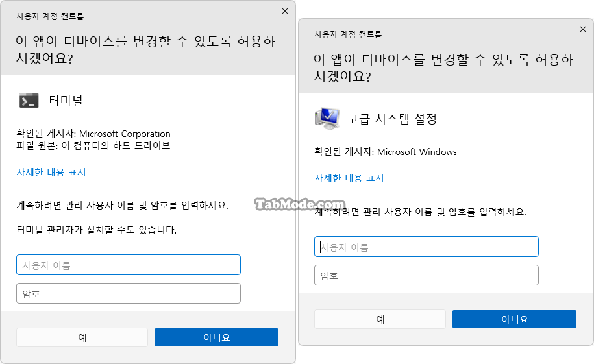The image size is (594, 364).
Task: Focus username field in System Settings dialog
Action: point(426,247)
